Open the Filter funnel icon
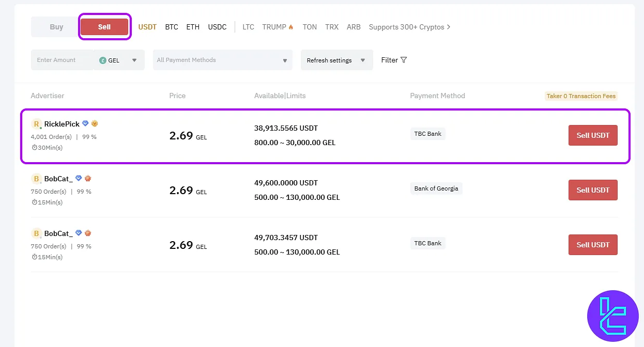The height and width of the screenshot is (347, 644). [x=404, y=60]
